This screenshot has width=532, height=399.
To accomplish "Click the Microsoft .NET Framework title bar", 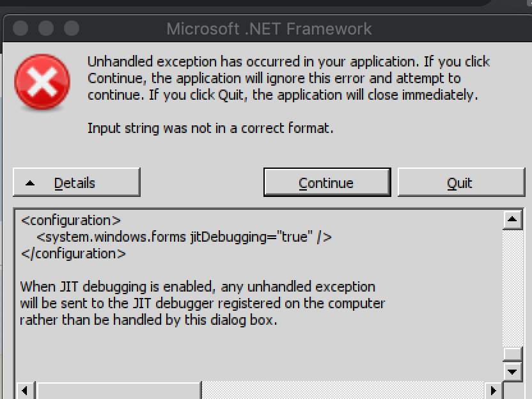I will click(x=269, y=29).
